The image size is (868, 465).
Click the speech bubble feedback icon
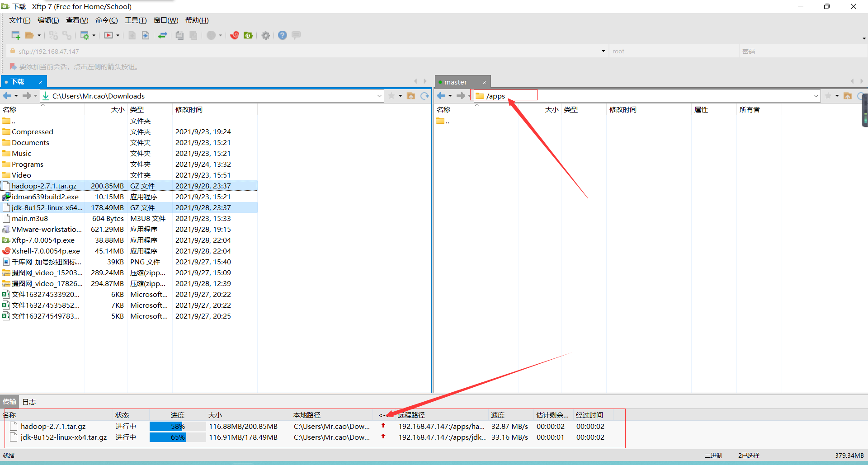pos(296,35)
